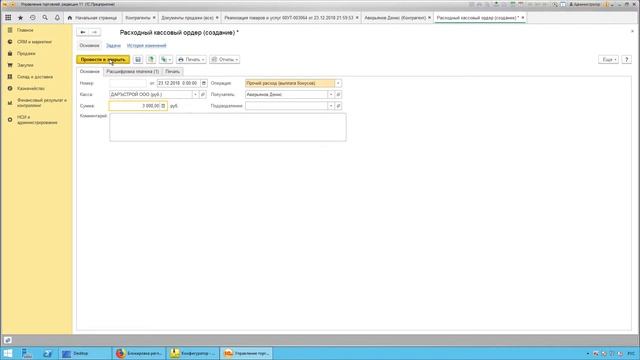Click the Провести post document icon
This screenshot has width=640, height=360.
(x=151, y=60)
